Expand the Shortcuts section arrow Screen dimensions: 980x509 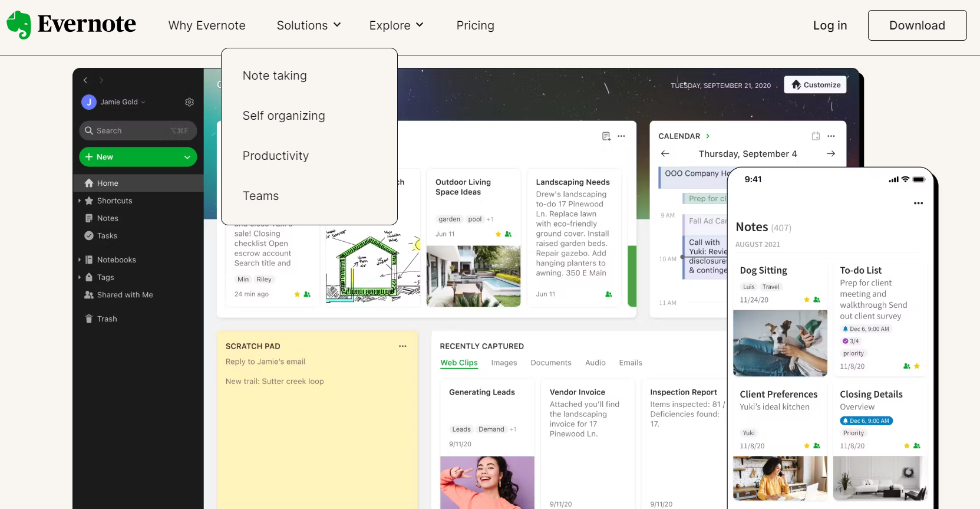(x=80, y=201)
